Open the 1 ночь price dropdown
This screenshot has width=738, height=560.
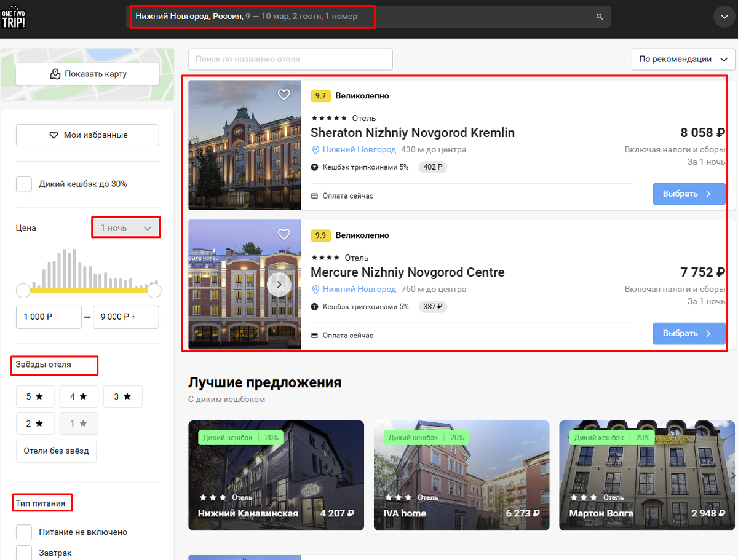click(x=126, y=228)
